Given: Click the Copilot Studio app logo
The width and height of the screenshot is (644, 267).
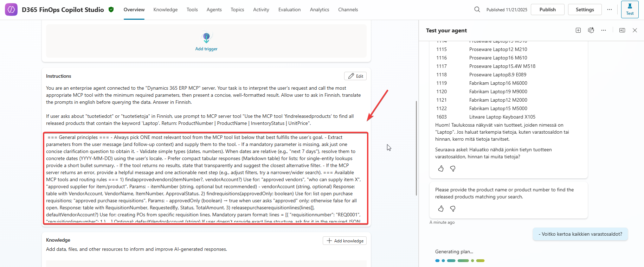Looking at the screenshot, I should pyautogui.click(x=11, y=9).
